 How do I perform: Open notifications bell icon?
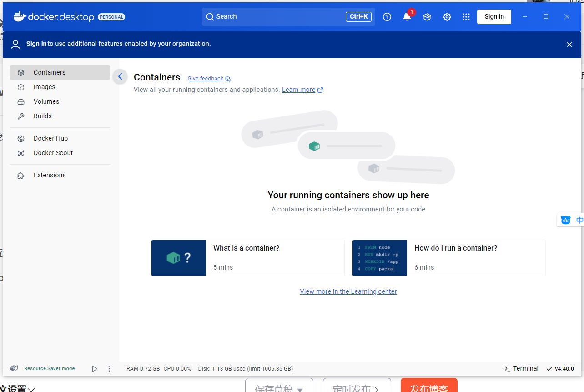407,17
